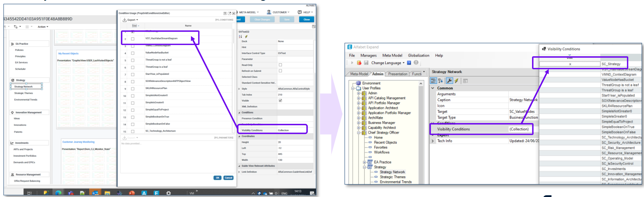Enable the Read-Only checkbox
The width and height of the screenshot is (644, 197).
(x=280, y=65)
